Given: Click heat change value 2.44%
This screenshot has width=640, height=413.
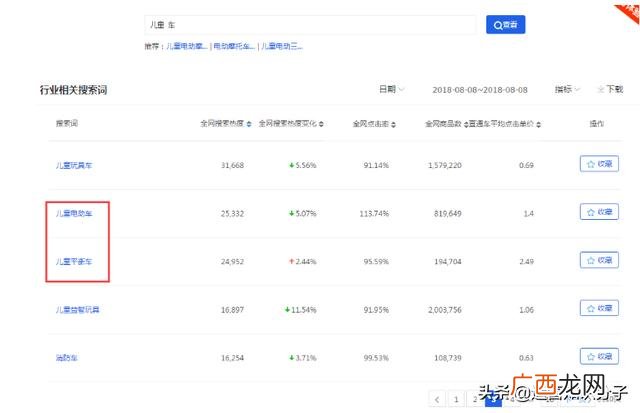Looking at the screenshot, I should pos(306,262).
